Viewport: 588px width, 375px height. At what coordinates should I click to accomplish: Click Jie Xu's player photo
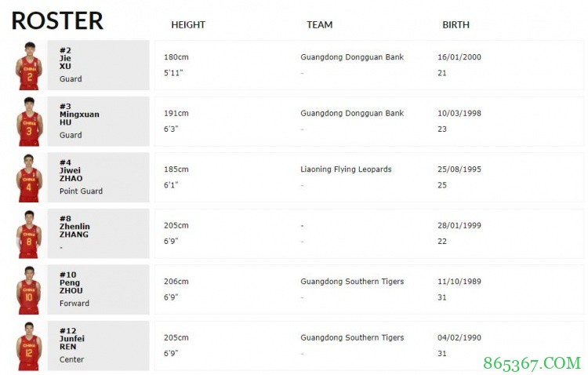pyautogui.click(x=29, y=65)
